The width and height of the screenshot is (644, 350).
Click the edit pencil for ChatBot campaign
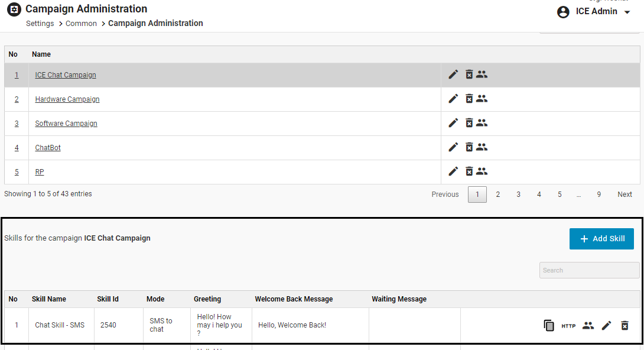coord(453,147)
